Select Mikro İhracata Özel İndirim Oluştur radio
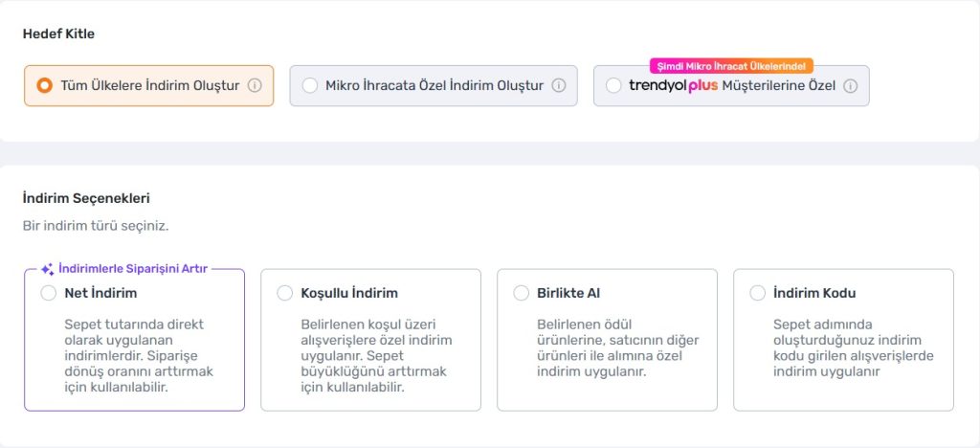 click(x=309, y=85)
